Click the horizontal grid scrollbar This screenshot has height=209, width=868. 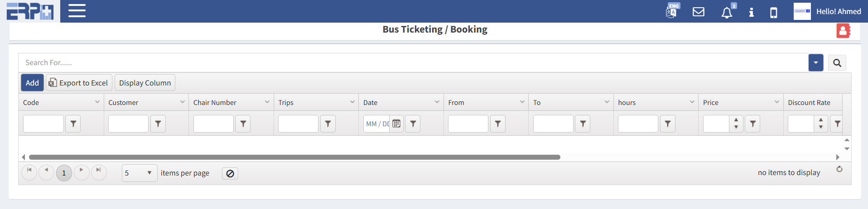[294, 157]
